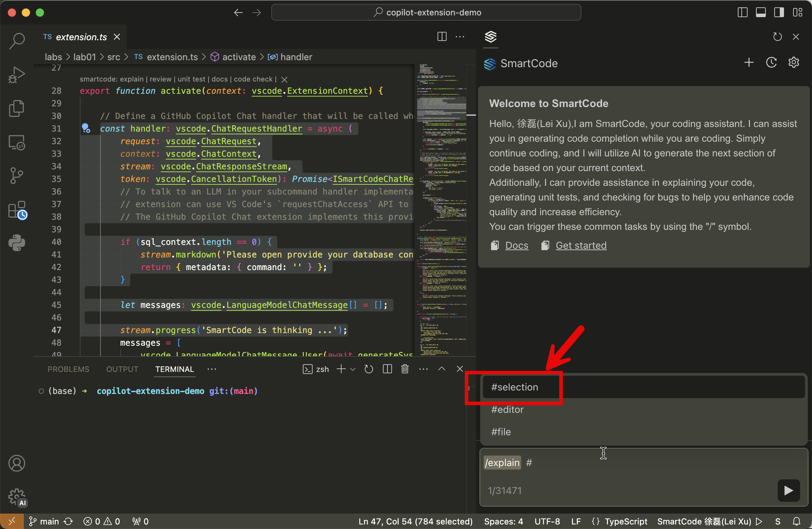Click the lightbulb code action on line 31
The image size is (812, 529).
86,128
